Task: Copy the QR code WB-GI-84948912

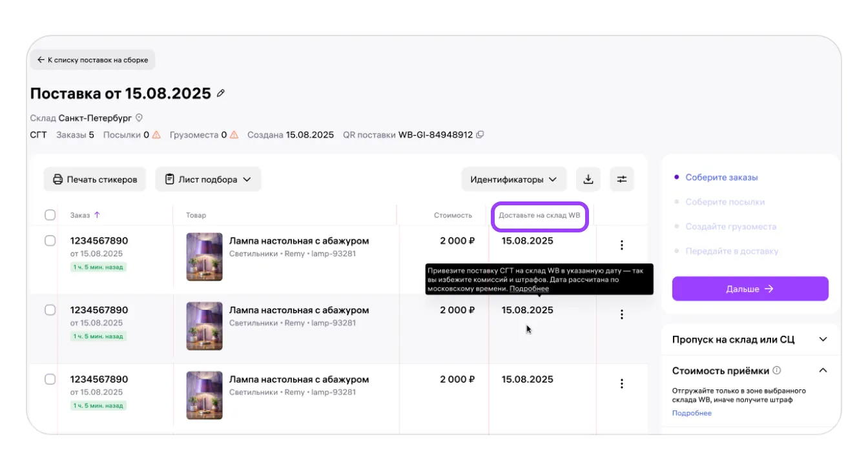Action: pos(480,135)
